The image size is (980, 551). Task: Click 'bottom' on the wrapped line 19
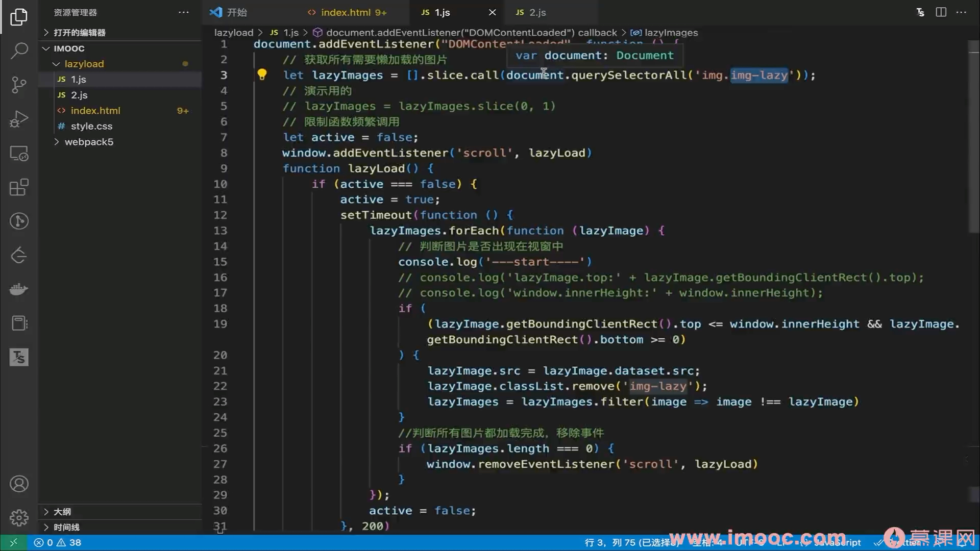pyautogui.click(x=621, y=340)
